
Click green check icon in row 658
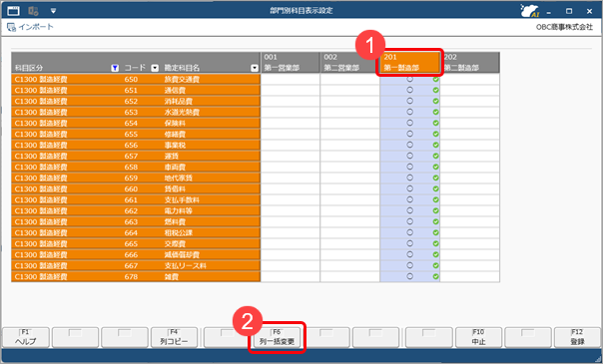pos(435,167)
